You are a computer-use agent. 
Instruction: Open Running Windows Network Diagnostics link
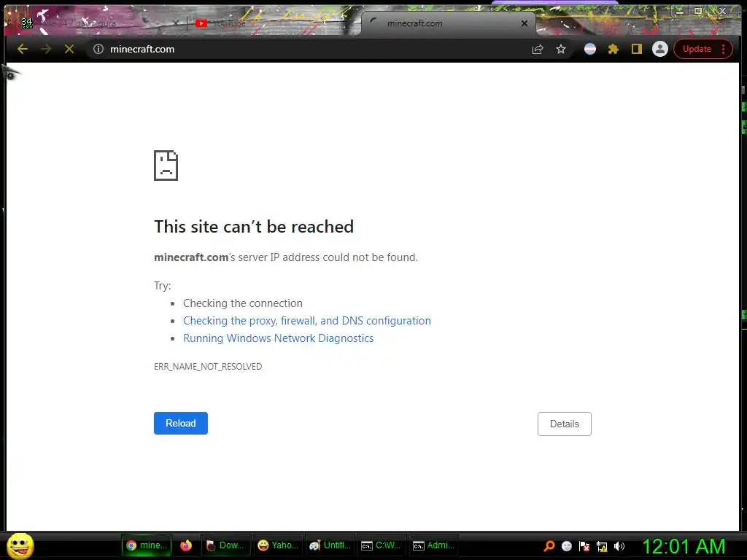coord(278,338)
